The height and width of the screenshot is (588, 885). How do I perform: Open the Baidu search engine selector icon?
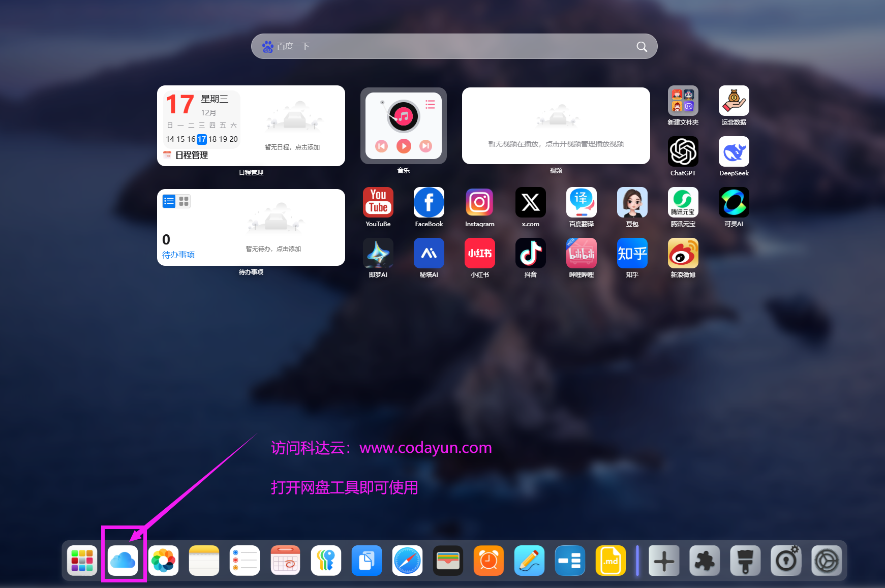[267, 47]
